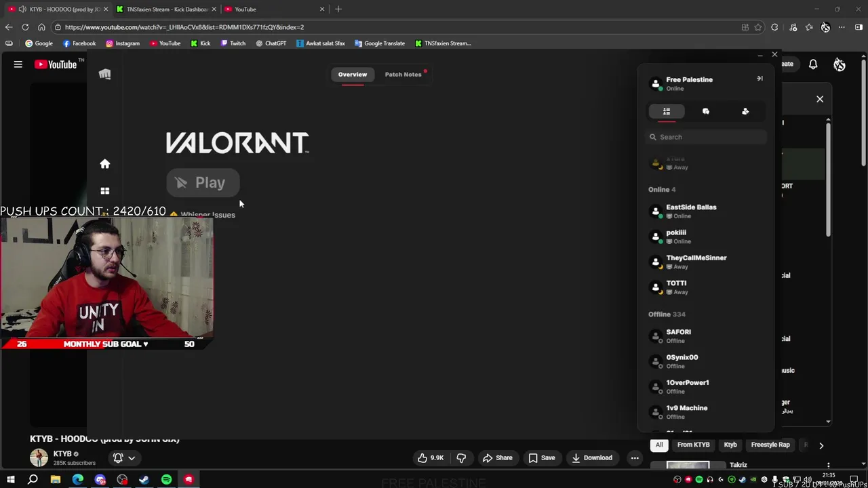
Task: Select the From KTYB filter chip
Action: point(693,445)
